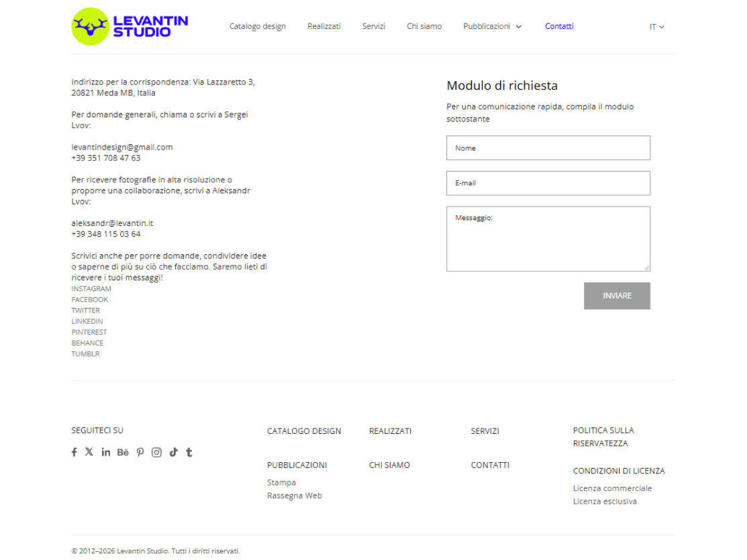
Task: Open REALIZZATI in the footer
Action: [390, 431]
